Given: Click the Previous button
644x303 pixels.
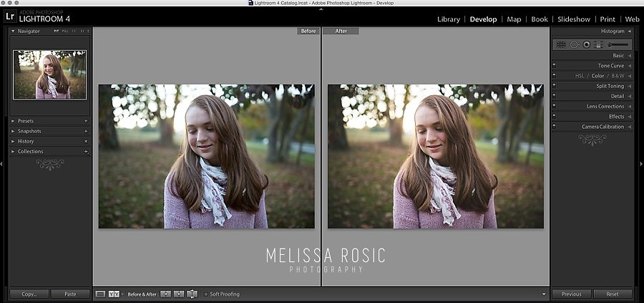Looking at the screenshot, I should [x=571, y=294].
